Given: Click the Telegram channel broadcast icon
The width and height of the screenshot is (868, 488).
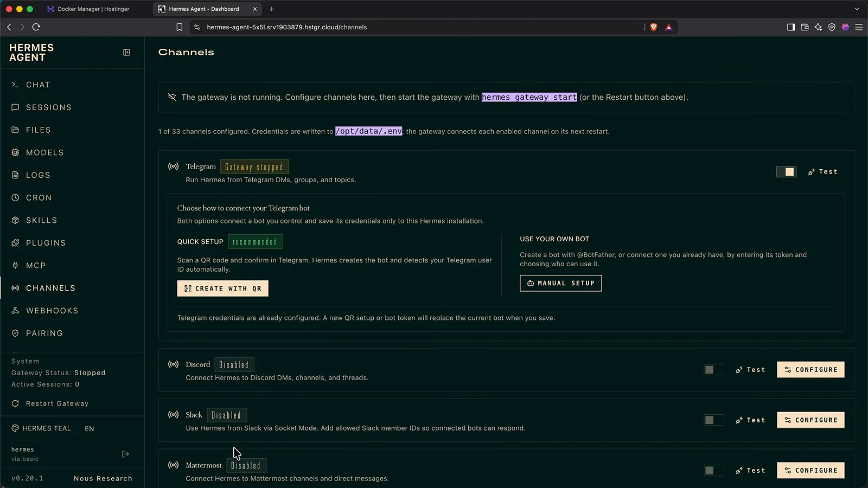Looking at the screenshot, I should click(173, 166).
